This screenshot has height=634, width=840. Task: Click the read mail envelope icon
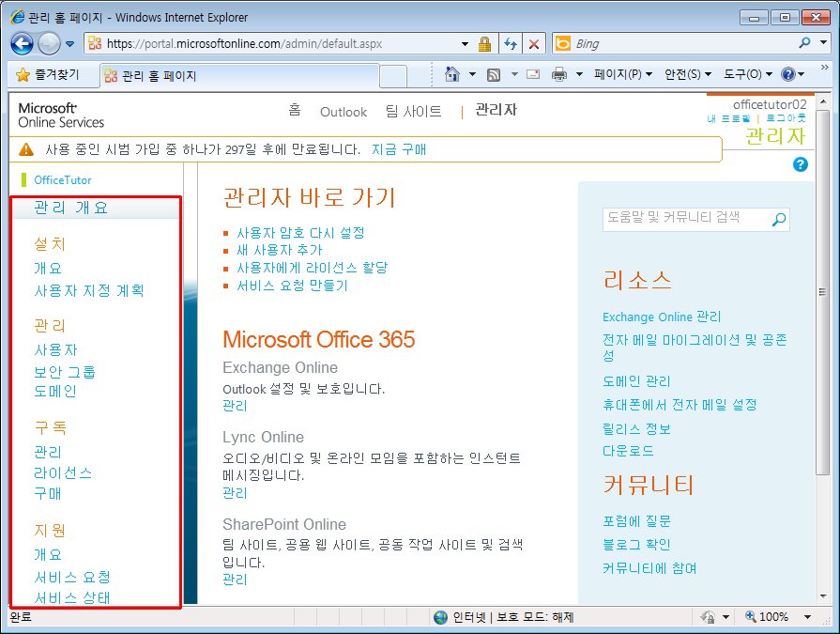(x=533, y=74)
